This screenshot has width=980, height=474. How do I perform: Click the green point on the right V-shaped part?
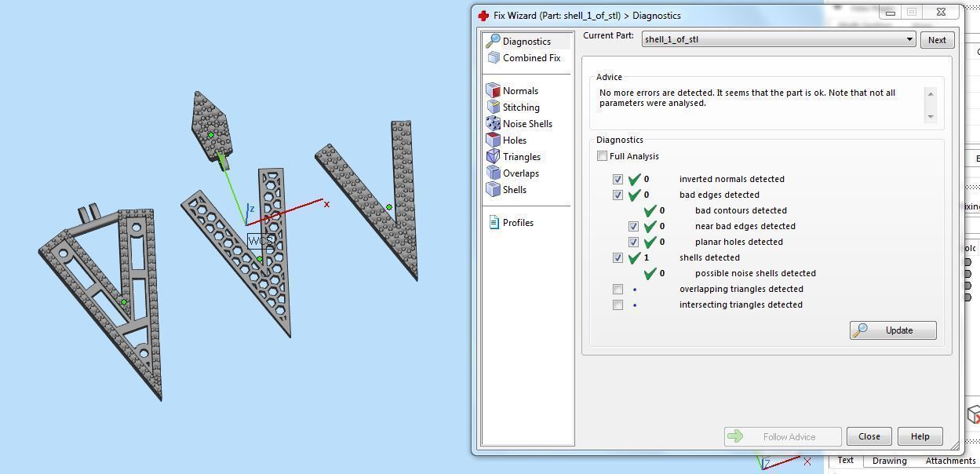[389, 207]
